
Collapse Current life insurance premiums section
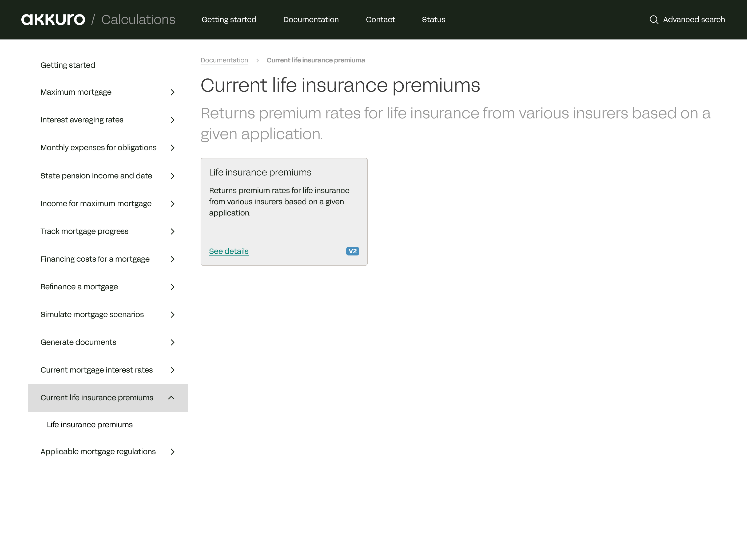[x=171, y=398]
